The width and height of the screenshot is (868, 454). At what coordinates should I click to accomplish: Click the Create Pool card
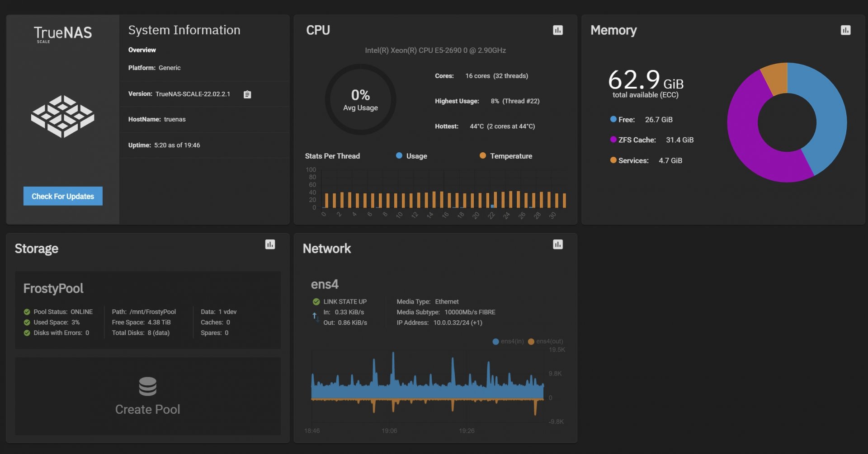(148, 396)
